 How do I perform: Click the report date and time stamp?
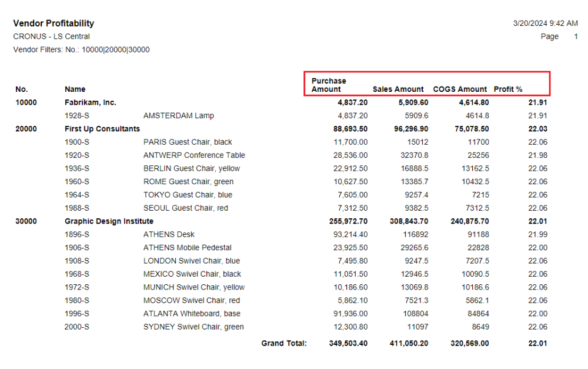[545, 24]
